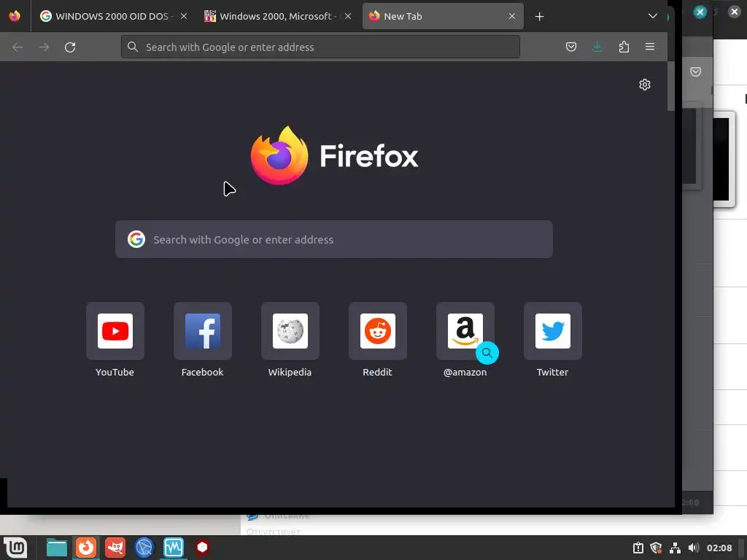Click the Firefox View icon in tab bar

pos(15,16)
